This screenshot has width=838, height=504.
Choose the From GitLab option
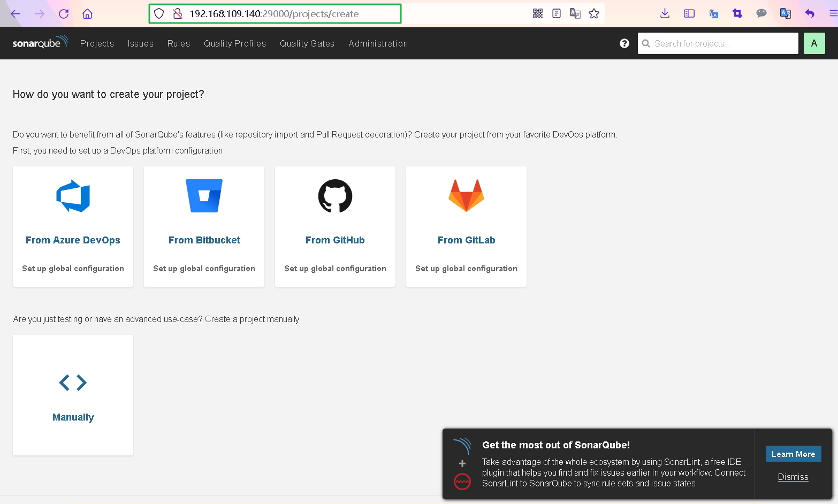[466, 240]
